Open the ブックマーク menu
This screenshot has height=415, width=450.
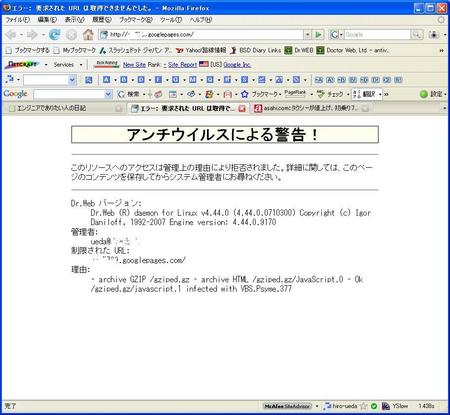pos(136,20)
